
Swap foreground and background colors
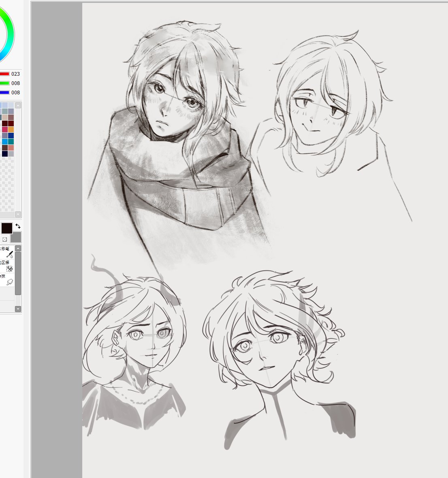(x=18, y=226)
